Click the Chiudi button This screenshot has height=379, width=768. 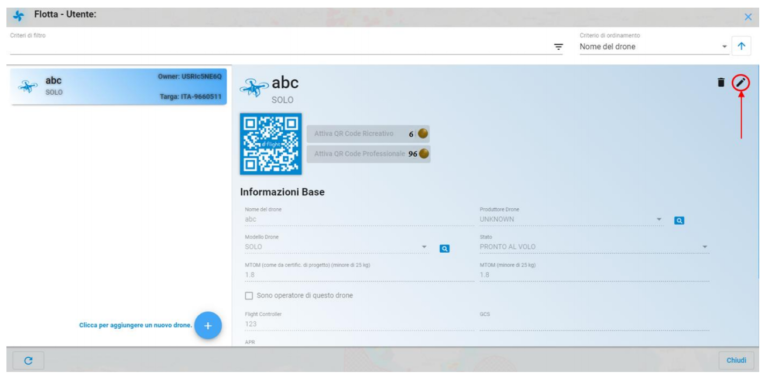[x=736, y=360]
